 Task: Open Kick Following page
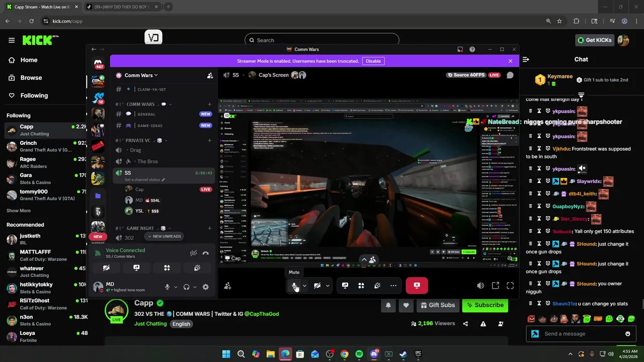tap(34, 96)
